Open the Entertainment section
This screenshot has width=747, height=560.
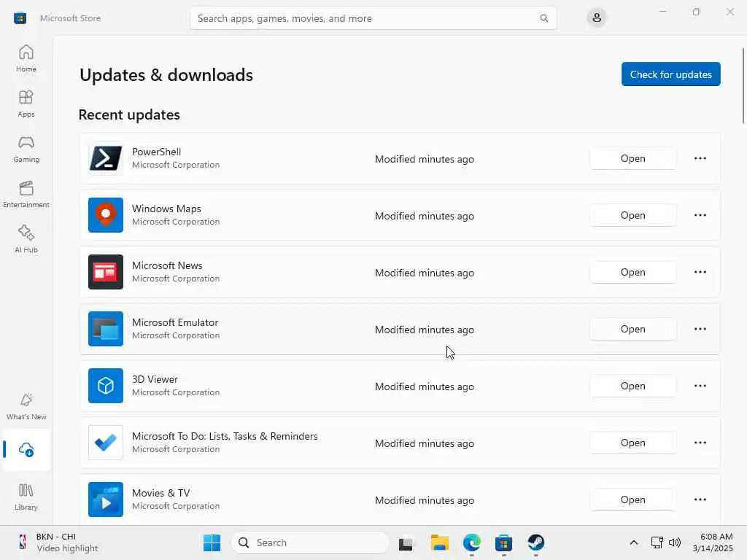[26, 194]
